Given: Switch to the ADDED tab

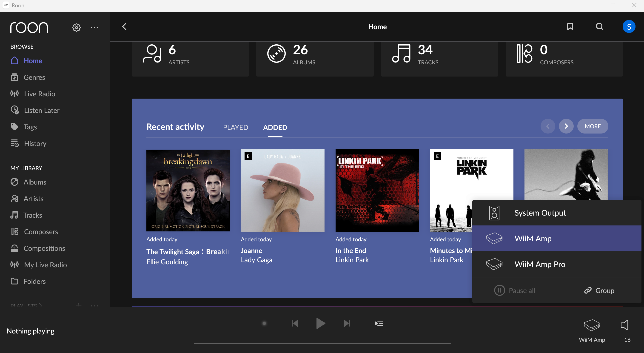Looking at the screenshot, I should point(275,127).
